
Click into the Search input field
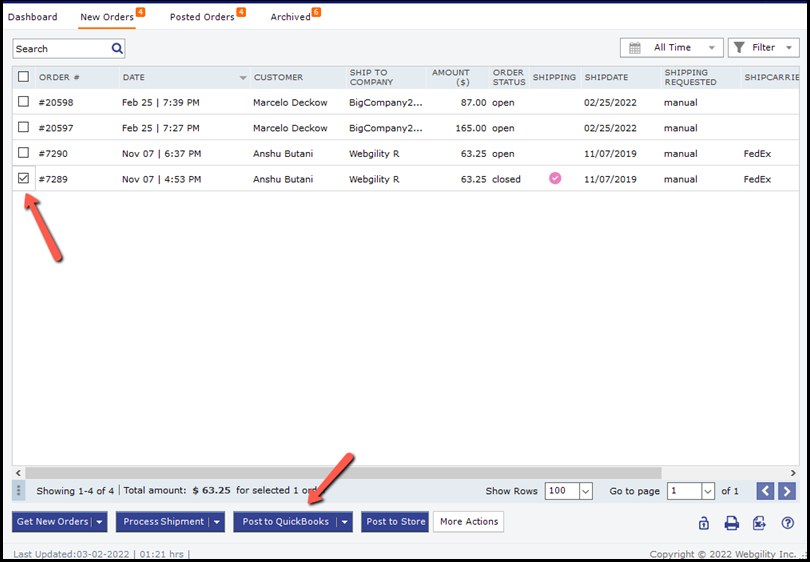pyautogui.click(x=60, y=48)
